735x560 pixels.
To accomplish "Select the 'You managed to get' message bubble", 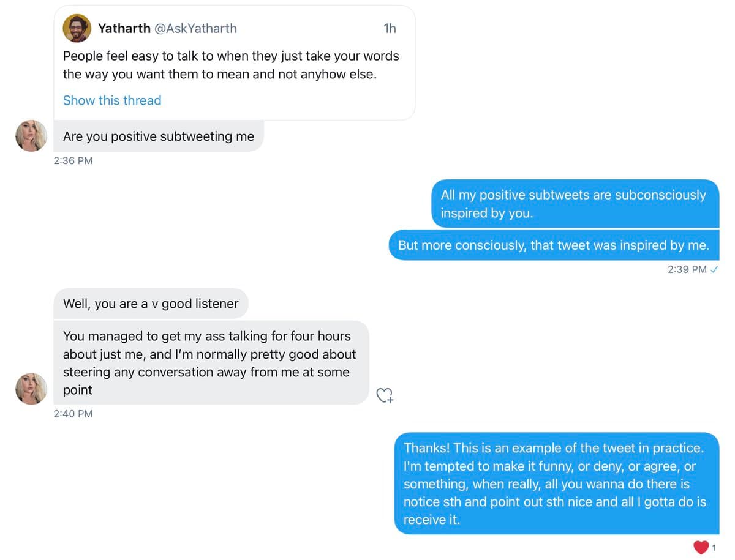I will (211, 362).
